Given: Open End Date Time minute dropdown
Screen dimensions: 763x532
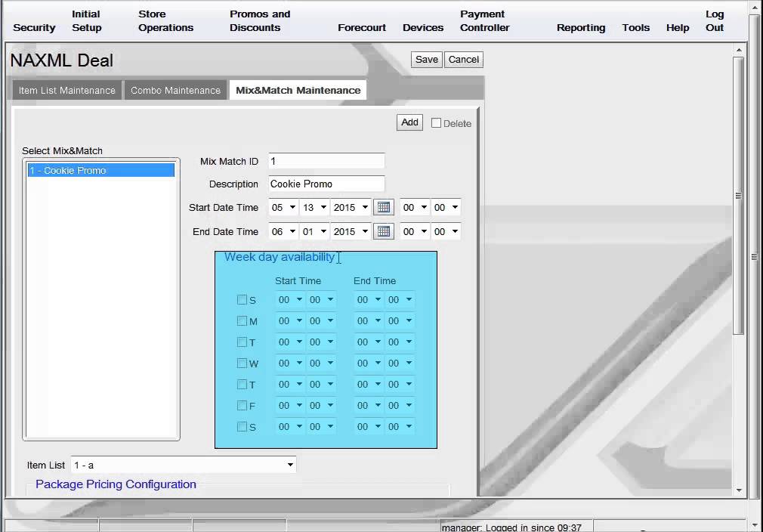Looking at the screenshot, I should [x=446, y=232].
